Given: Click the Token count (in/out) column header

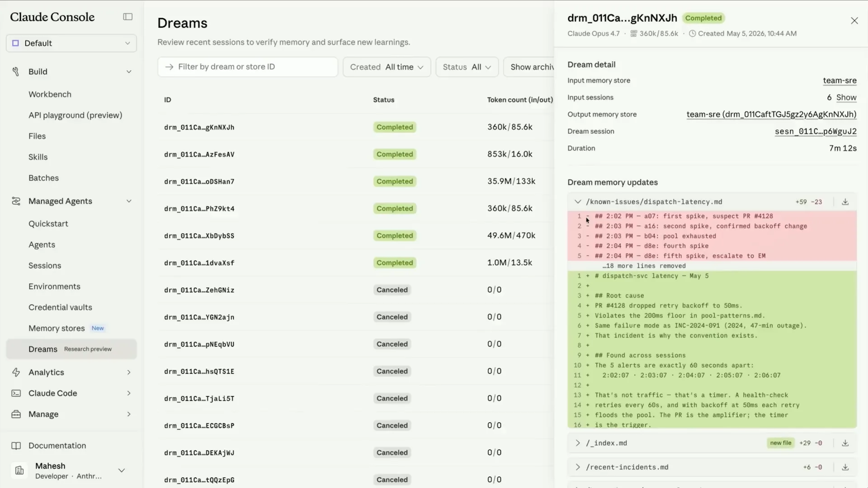Looking at the screenshot, I should pyautogui.click(x=520, y=100).
